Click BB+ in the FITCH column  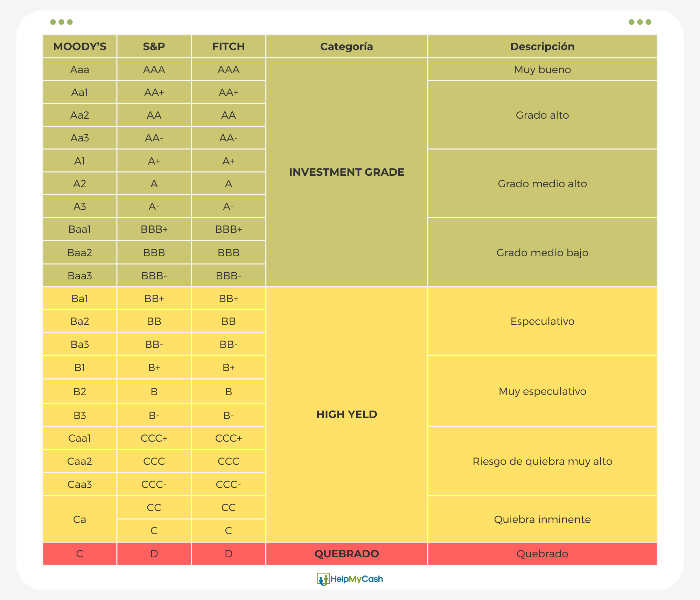(x=229, y=298)
